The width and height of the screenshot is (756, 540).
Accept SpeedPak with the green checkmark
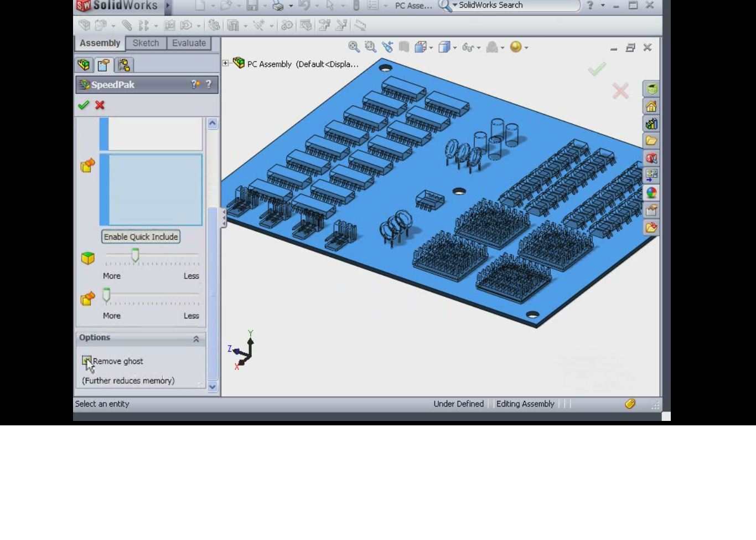pyautogui.click(x=84, y=105)
